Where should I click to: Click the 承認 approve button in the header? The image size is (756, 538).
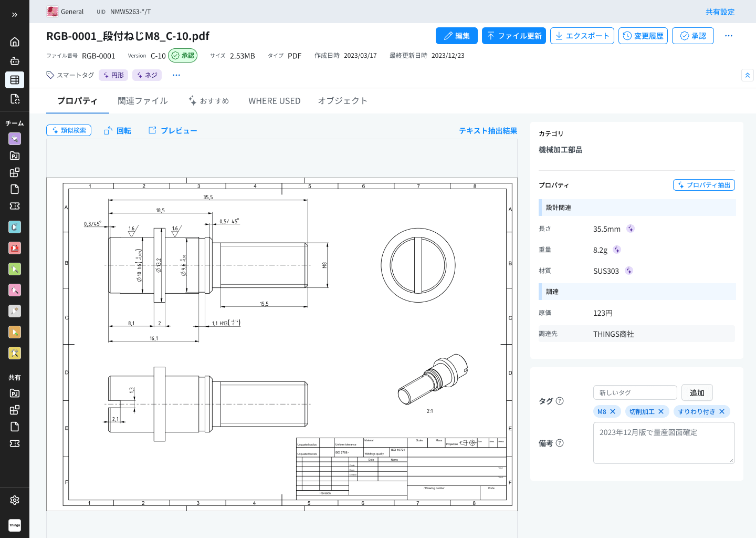(693, 36)
